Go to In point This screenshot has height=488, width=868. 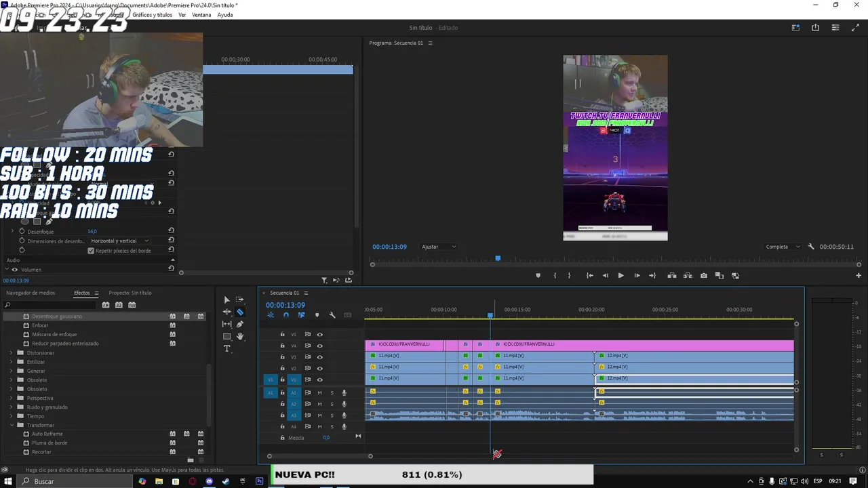589,276
